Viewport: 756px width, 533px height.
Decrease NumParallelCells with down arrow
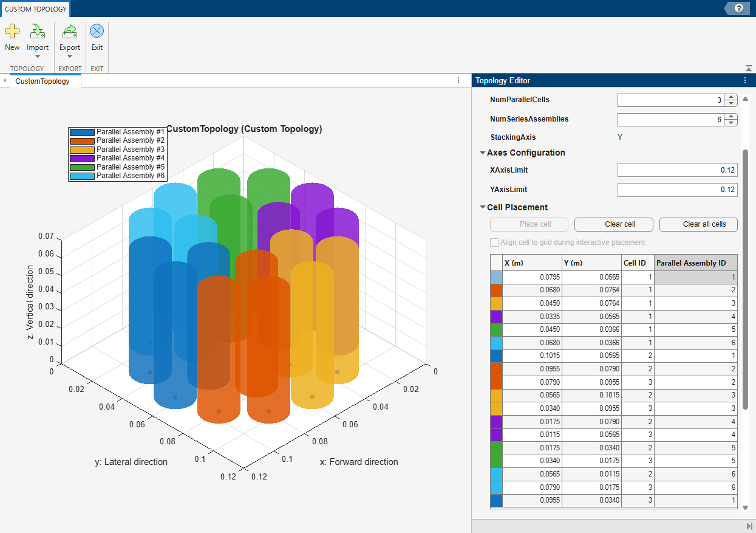point(732,103)
